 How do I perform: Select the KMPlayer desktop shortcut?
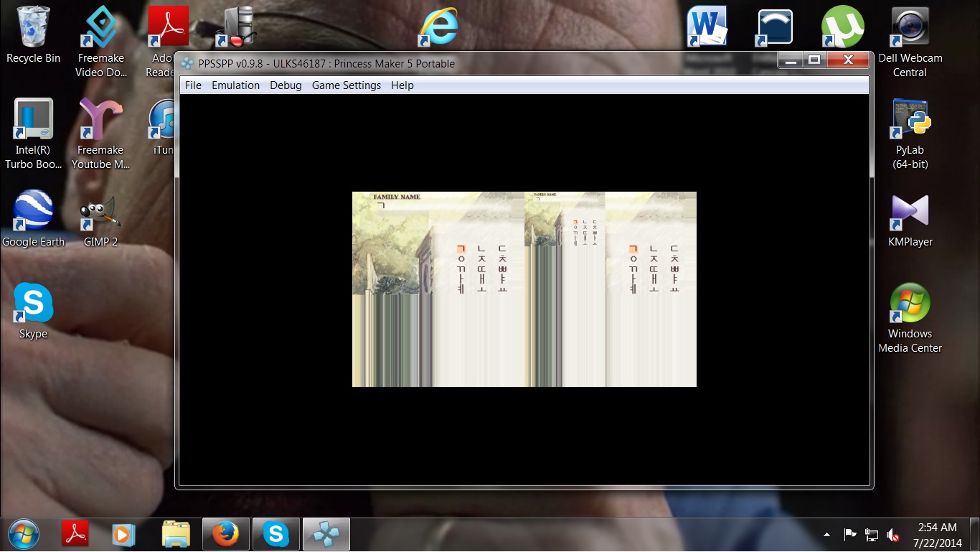point(910,214)
